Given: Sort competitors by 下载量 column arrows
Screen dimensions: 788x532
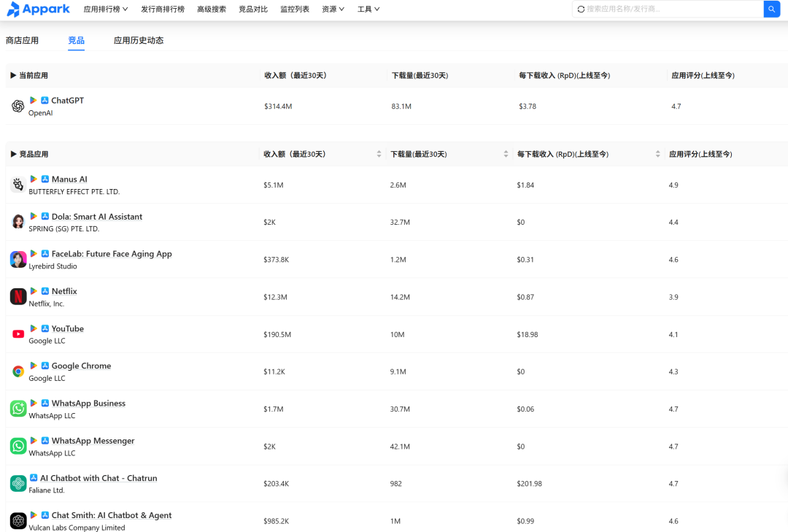Looking at the screenshot, I should (506, 154).
